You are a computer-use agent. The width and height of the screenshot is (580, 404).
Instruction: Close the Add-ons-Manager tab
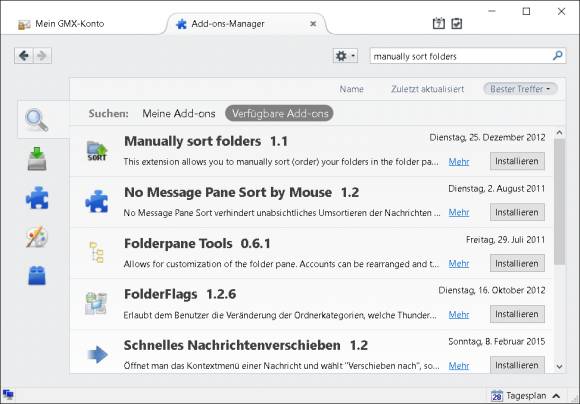(x=313, y=24)
